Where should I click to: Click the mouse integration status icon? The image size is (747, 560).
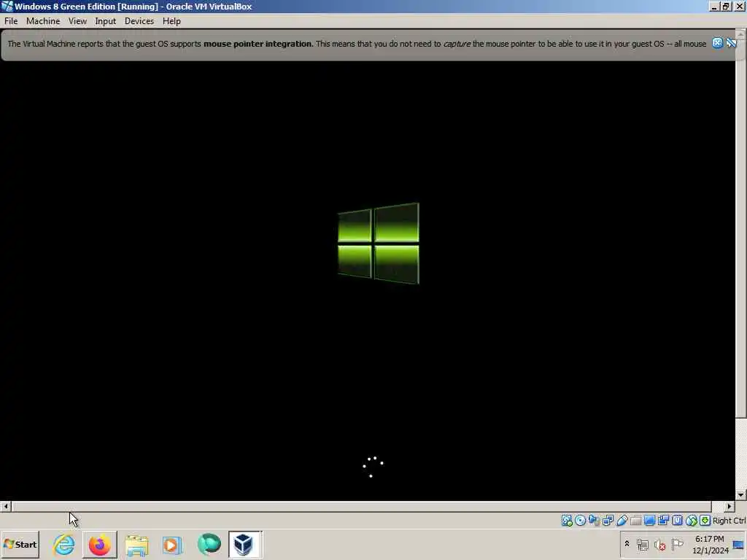(x=692, y=521)
